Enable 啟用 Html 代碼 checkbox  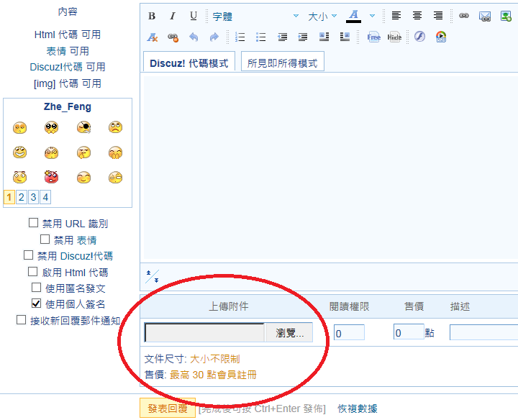(32, 271)
